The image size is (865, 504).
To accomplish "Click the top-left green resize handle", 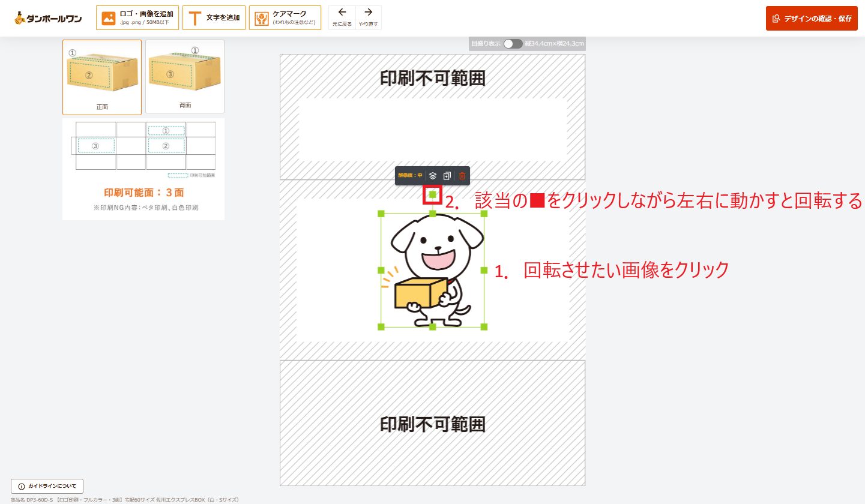I will [x=381, y=214].
